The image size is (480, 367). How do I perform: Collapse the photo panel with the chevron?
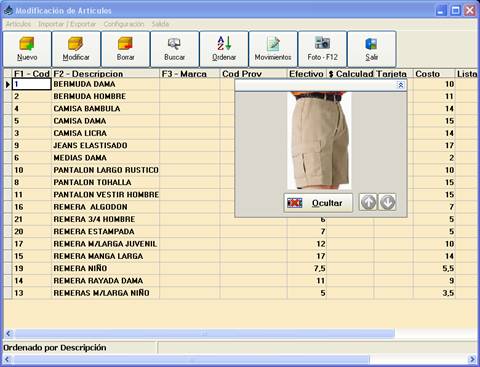401,85
